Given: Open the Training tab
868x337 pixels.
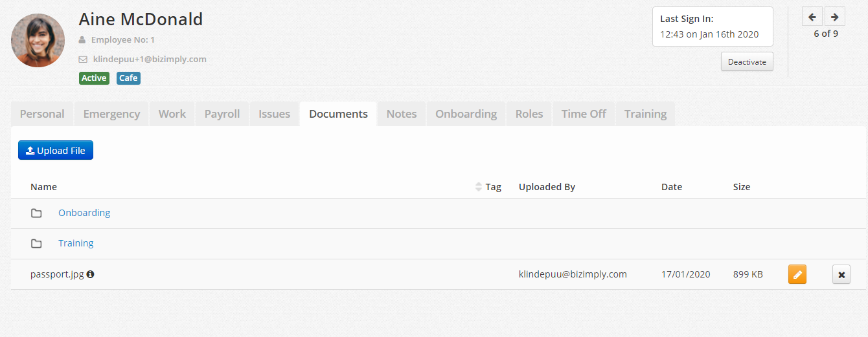Looking at the screenshot, I should coord(645,114).
